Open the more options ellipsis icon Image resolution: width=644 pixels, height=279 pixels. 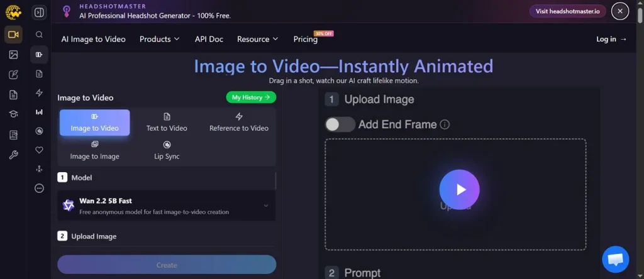[x=39, y=189]
